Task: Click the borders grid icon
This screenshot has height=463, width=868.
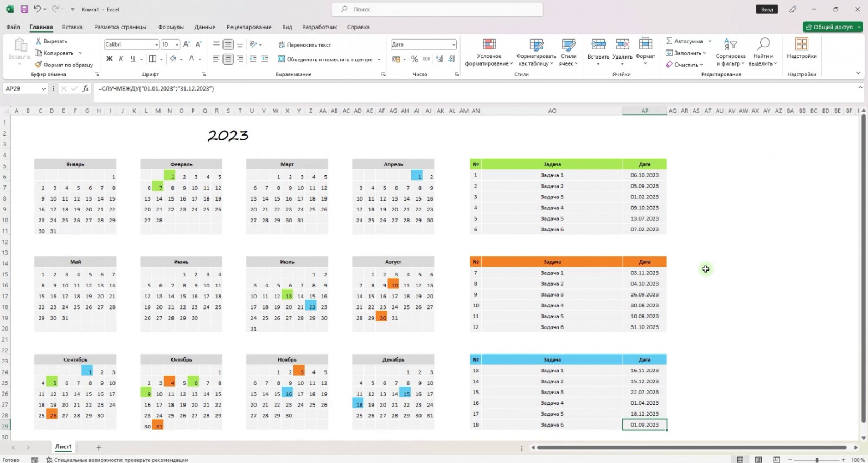Action: [x=153, y=59]
